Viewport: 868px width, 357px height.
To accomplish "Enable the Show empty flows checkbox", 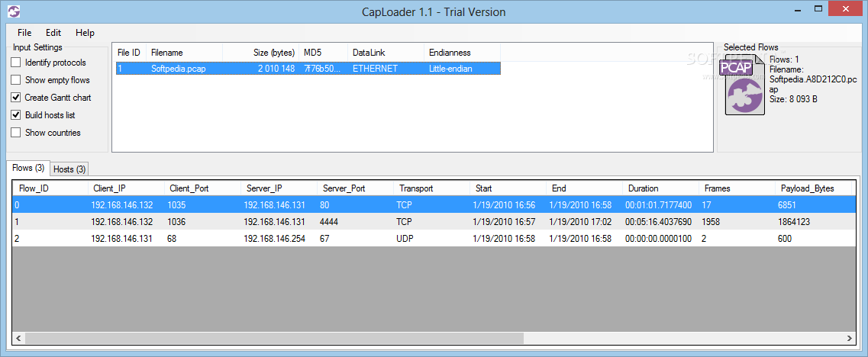I will pos(16,80).
